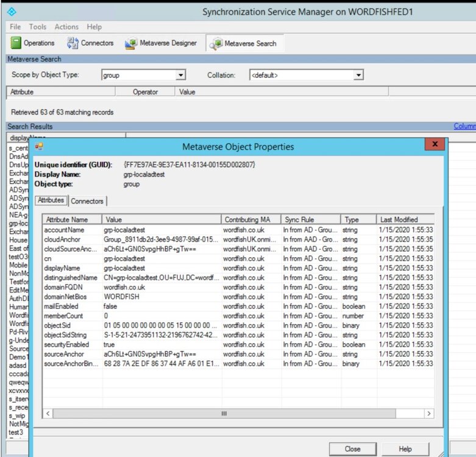Screen dimensions: 476x457
Task: Select the domainNetBios attribute row
Action: click(x=238, y=297)
